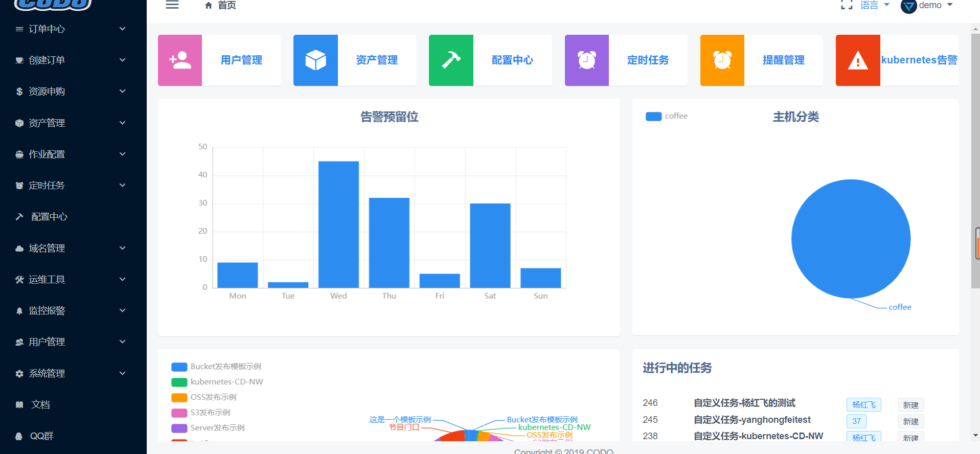Viewport: 980px width, 454px height.
Task: Open the 资产管理 dashboard card link
Action: 377,60
